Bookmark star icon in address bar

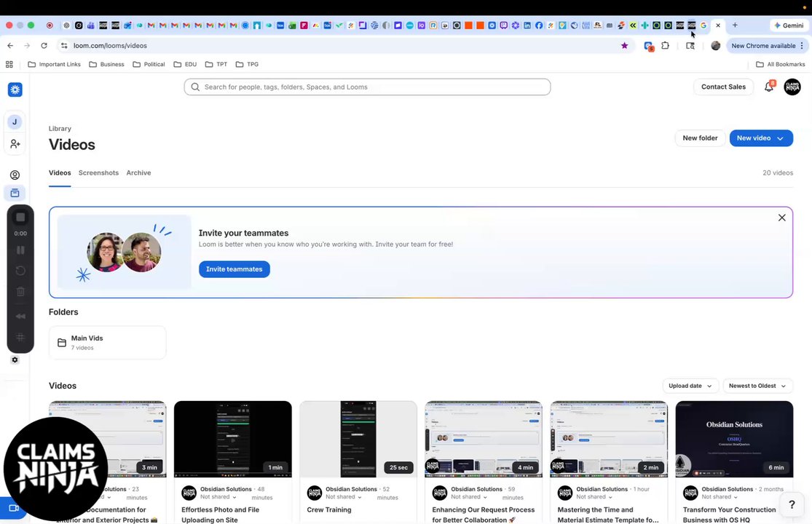pos(625,46)
